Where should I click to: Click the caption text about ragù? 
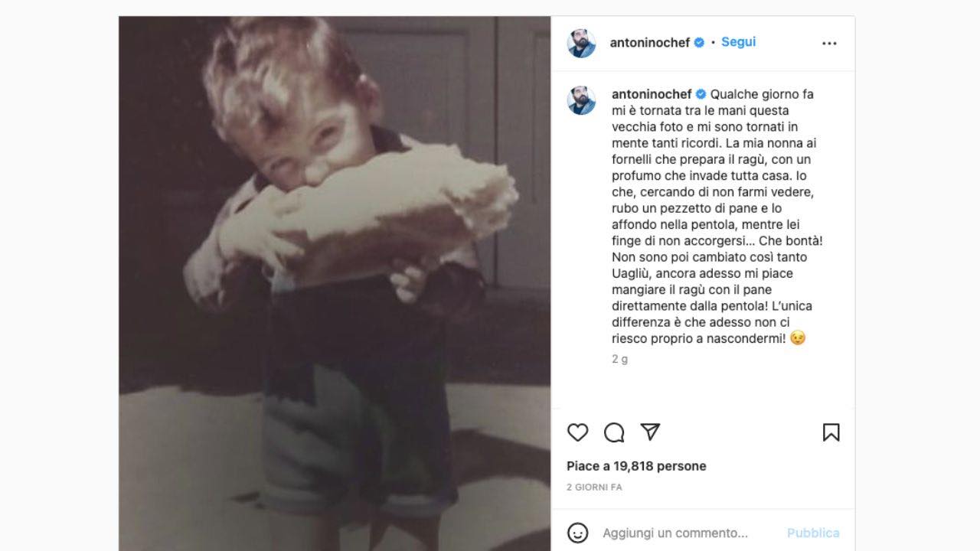[x=717, y=217]
